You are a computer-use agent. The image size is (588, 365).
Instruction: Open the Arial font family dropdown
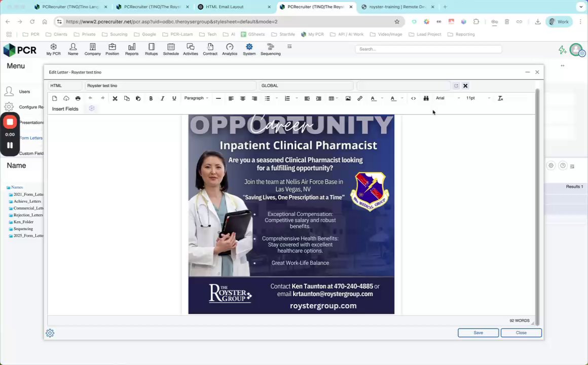point(448,98)
